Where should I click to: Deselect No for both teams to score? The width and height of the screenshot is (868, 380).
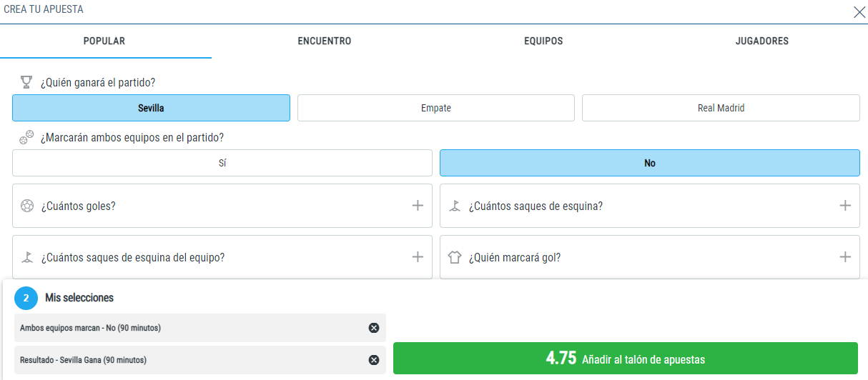(650, 163)
